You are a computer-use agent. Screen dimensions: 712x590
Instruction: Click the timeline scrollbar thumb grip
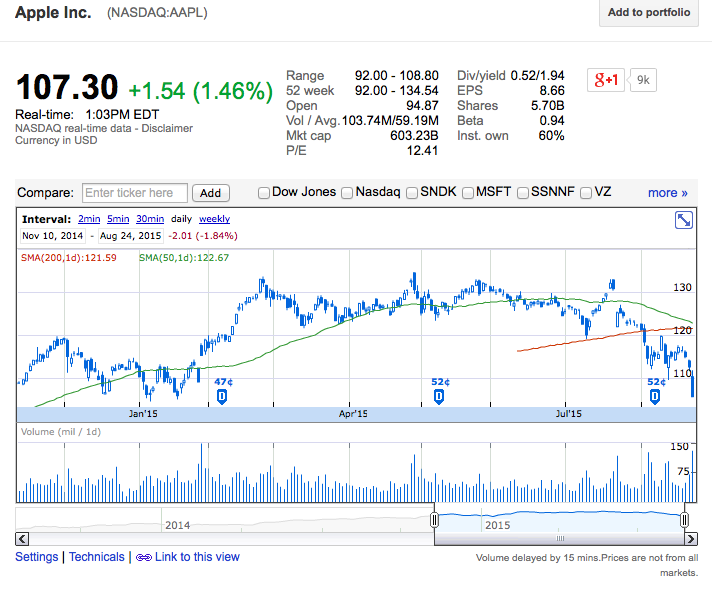pos(560,539)
